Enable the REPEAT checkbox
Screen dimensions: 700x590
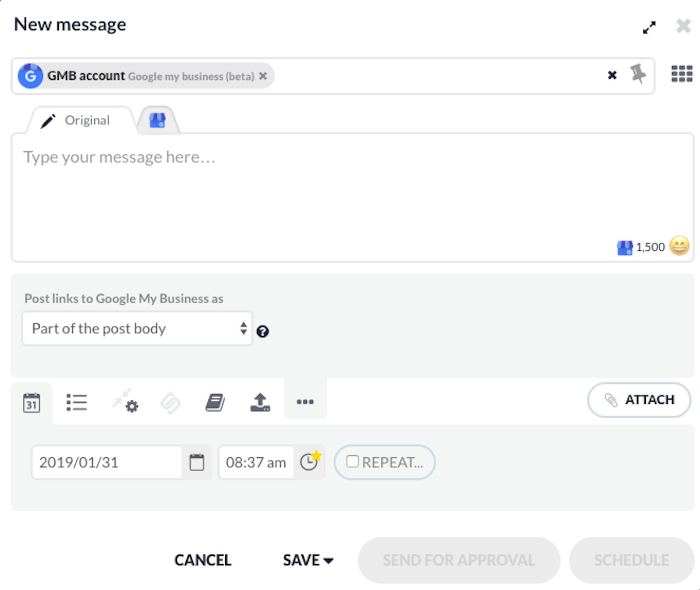tap(352, 461)
